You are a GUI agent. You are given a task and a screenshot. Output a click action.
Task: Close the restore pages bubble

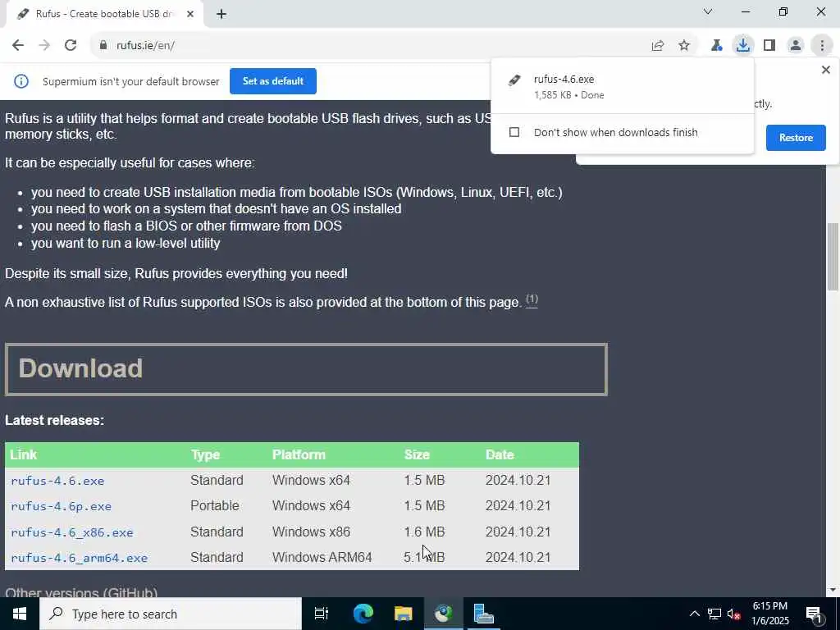point(825,70)
